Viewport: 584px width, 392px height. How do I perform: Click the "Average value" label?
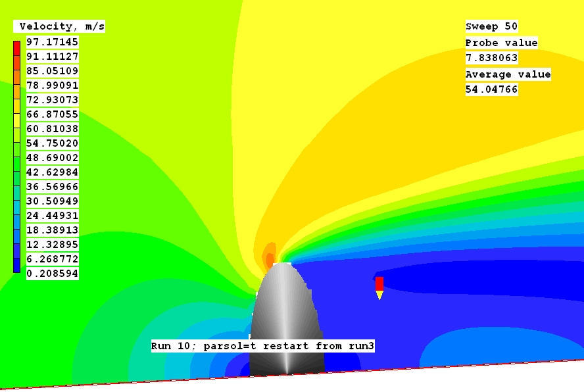click(x=508, y=74)
